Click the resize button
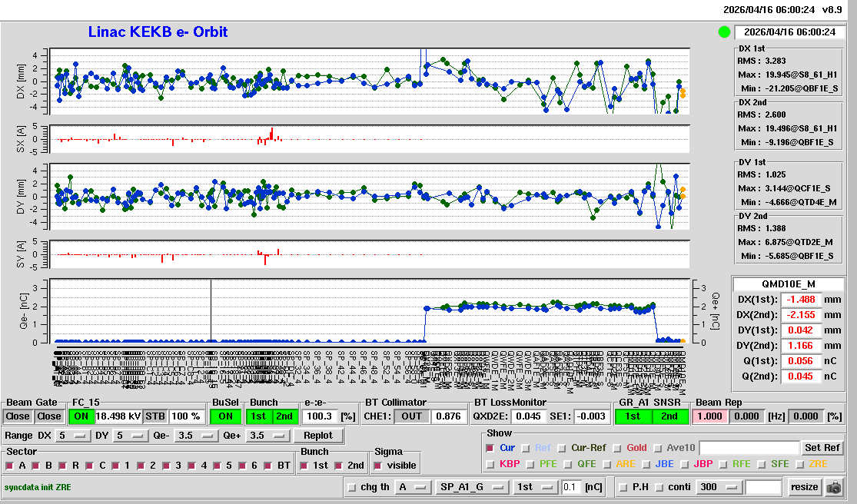Screen dimensions: 857x504 point(804,487)
